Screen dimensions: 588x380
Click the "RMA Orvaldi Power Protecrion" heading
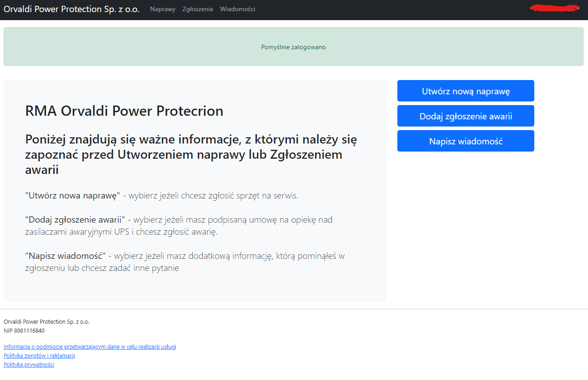(124, 111)
